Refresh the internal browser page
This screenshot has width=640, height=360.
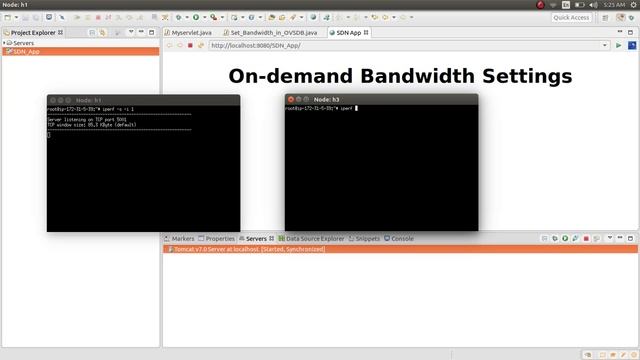click(201, 45)
